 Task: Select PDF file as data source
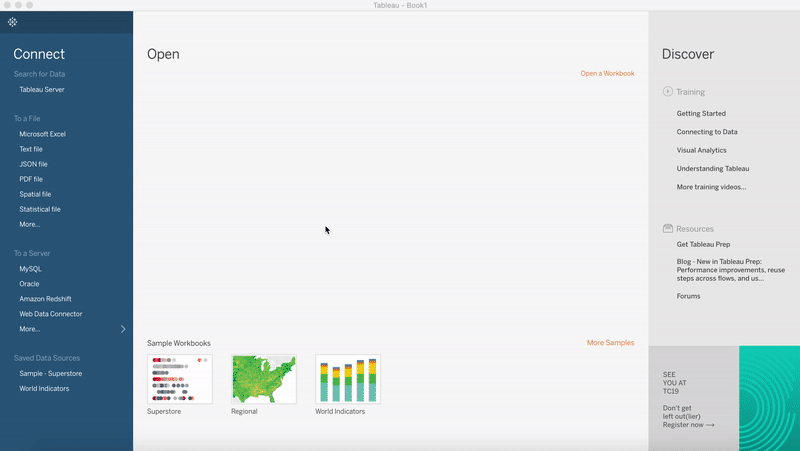click(31, 179)
